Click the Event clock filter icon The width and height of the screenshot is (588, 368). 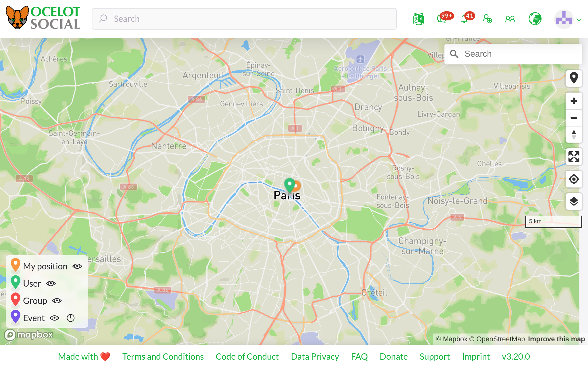click(x=71, y=318)
